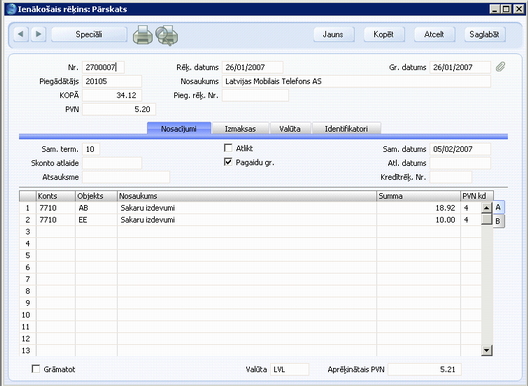This screenshot has height=386, width=528.
Task: Go to next record arrow
Action: pyautogui.click(x=38, y=34)
